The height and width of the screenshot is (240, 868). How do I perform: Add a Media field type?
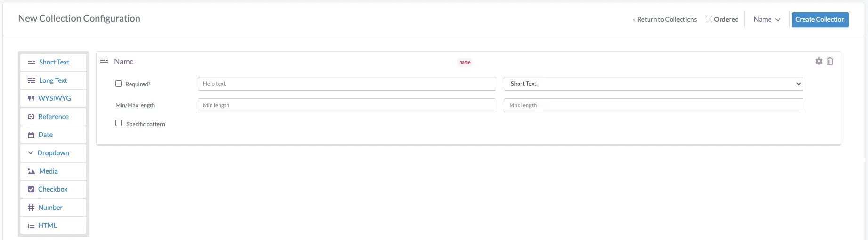click(x=49, y=171)
